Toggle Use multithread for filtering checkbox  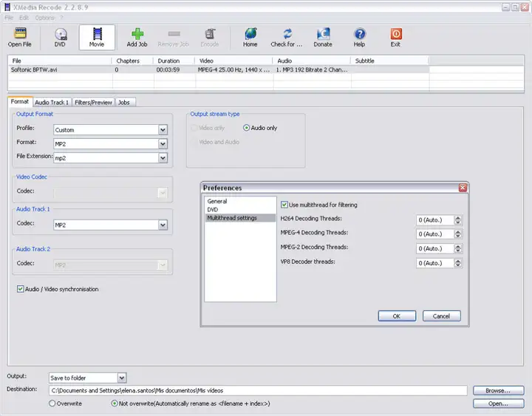click(284, 205)
